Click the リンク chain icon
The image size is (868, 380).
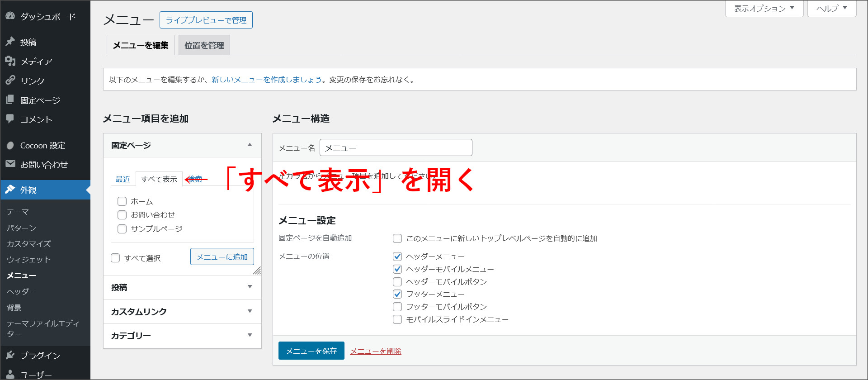(x=10, y=80)
